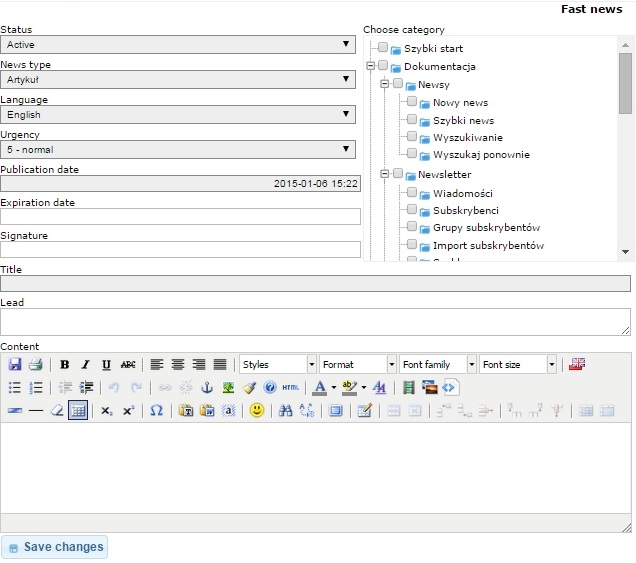Check the Newsletter category checkbox

pos(398,174)
